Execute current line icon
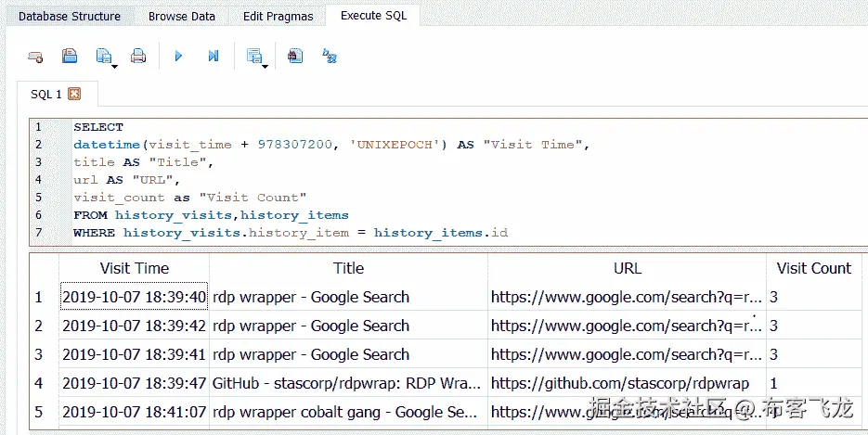 (214, 56)
